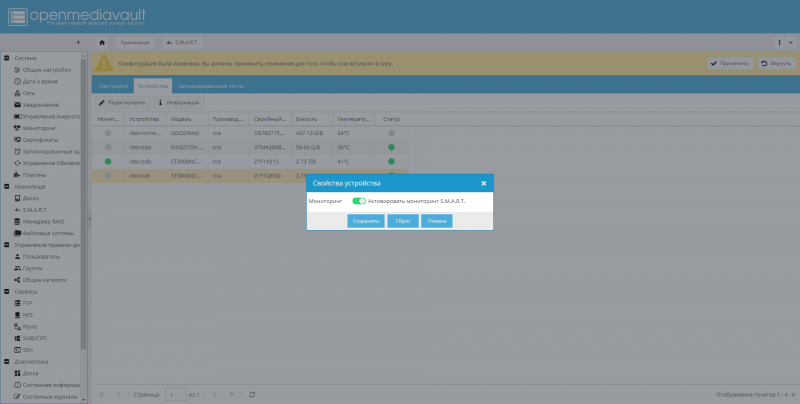
Task: Toggle the S.M.A.R.T. monitoring activation switch
Action: 359,201
